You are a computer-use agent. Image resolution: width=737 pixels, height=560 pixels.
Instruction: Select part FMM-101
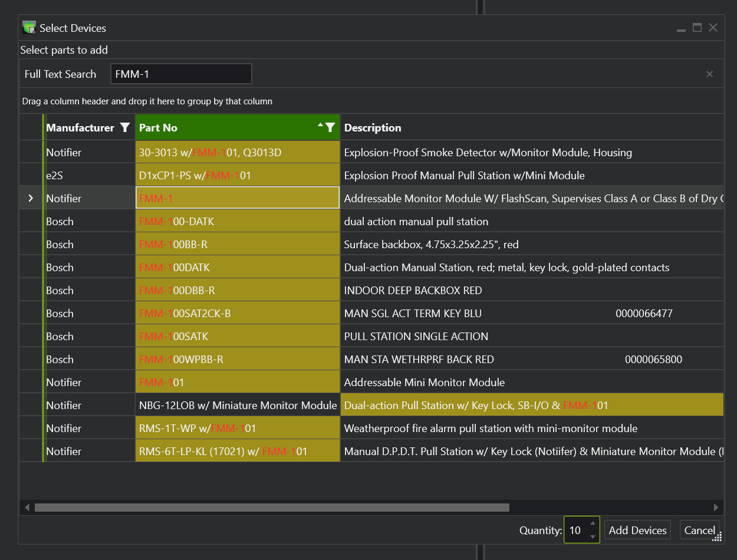(238, 382)
